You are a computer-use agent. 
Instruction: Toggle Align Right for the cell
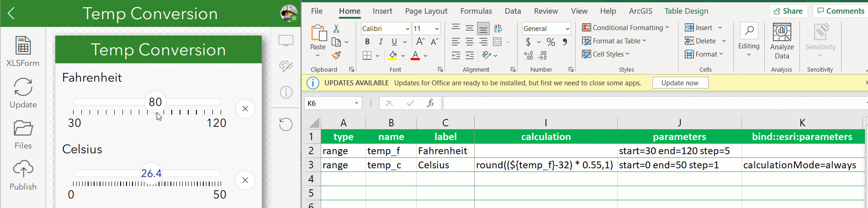(483, 42)
